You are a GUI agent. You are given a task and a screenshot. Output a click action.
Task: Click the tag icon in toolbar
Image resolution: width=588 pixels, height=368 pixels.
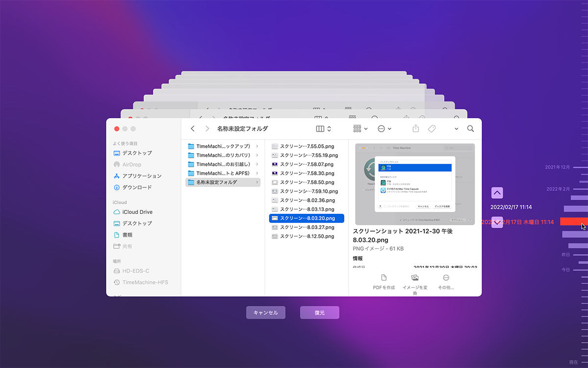pos(432,129)
